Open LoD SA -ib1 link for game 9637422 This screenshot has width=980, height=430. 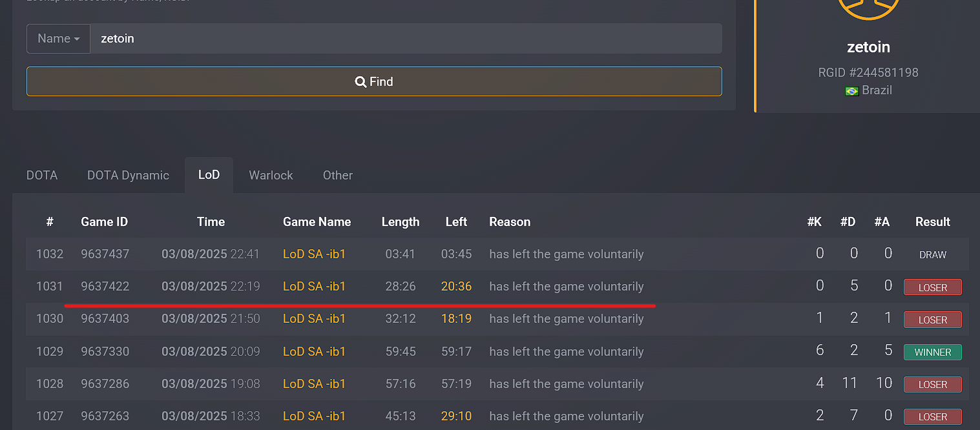(x=314, y=287)
